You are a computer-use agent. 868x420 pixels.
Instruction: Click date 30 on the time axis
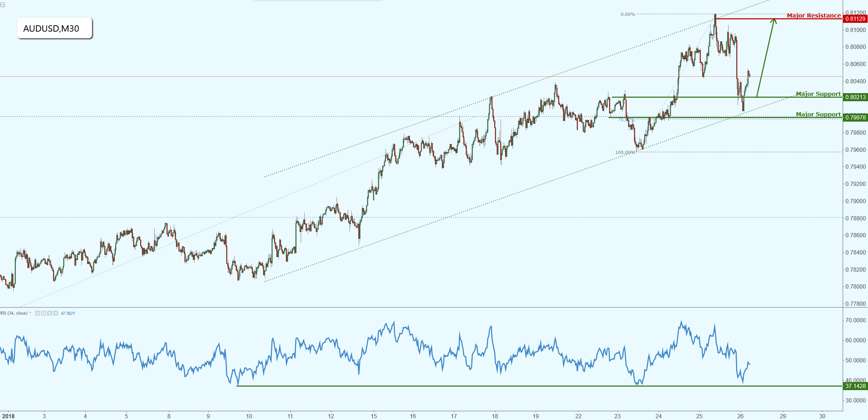coord(822,416)
